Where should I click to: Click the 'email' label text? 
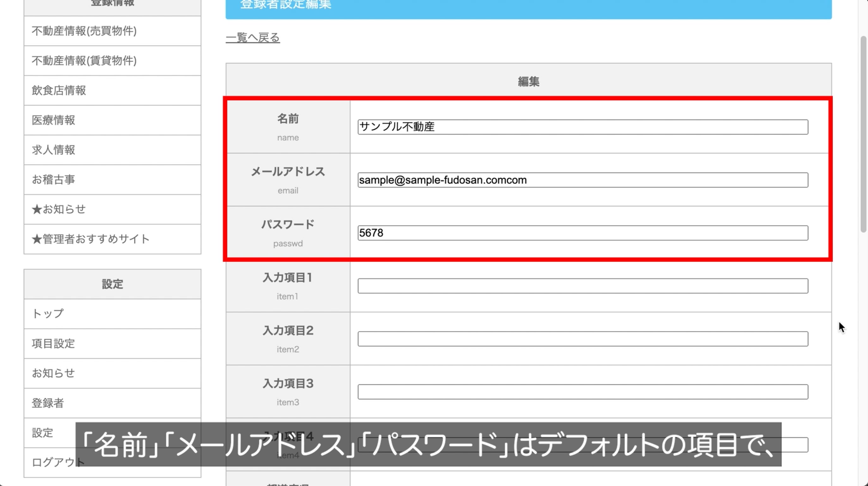tap(288, 191)
